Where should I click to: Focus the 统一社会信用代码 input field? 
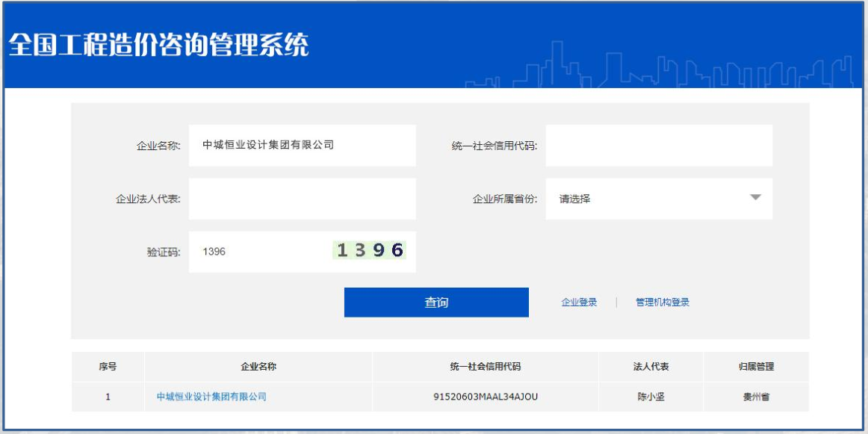pos(659,146)
